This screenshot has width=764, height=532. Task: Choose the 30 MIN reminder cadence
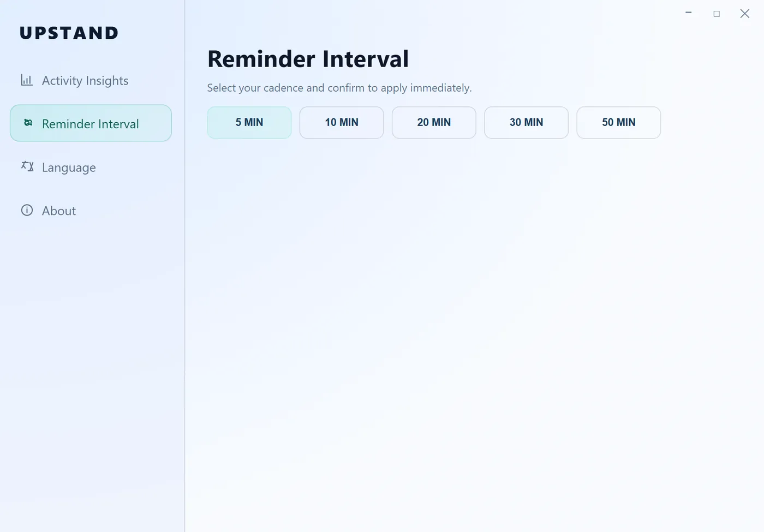tap(526, 122)
